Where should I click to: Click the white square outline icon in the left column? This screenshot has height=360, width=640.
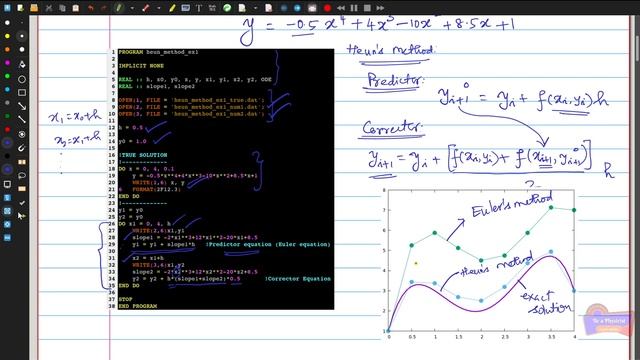(x=7, y=184)
